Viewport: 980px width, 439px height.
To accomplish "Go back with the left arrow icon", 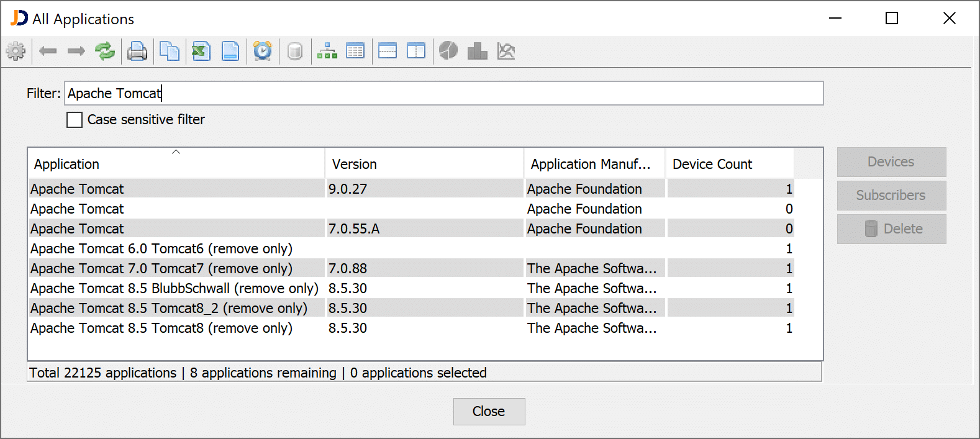I will pos(48,51).
